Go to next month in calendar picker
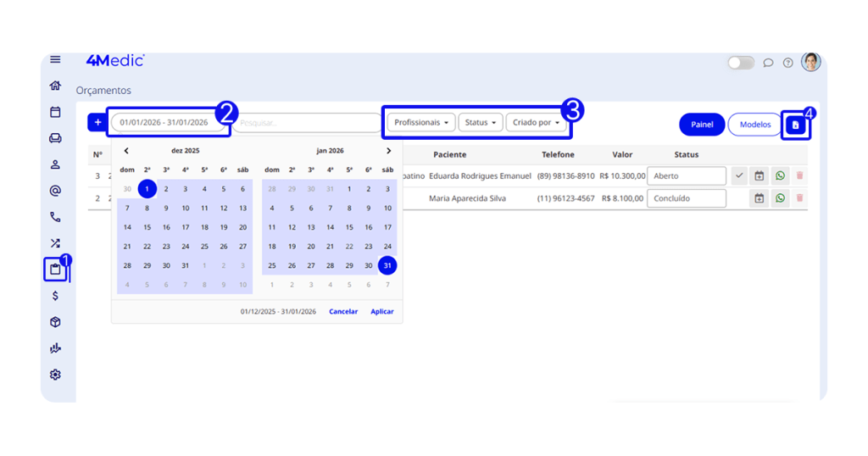The height and width of the screenshot is (456, 868). pos(388,151)
